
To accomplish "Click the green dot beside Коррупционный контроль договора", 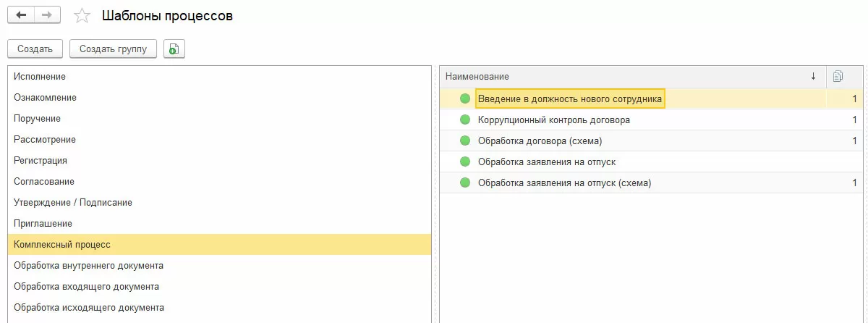I will pos(464,119).
